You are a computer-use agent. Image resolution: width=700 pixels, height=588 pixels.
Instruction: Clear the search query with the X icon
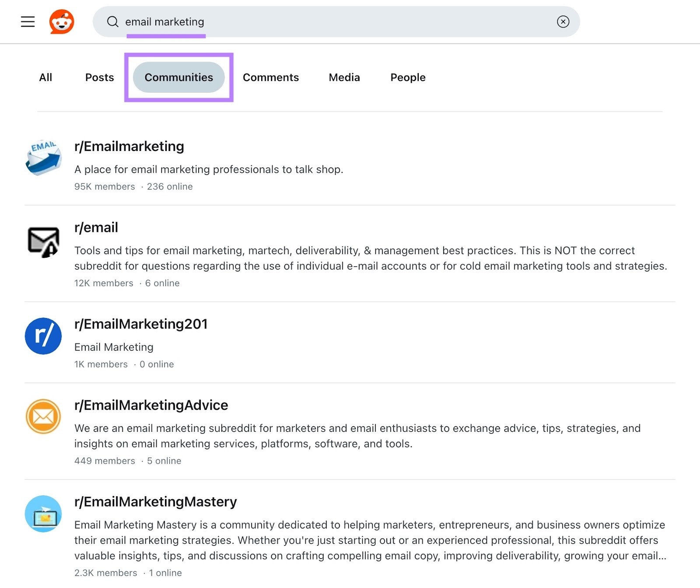click(563, 21)
